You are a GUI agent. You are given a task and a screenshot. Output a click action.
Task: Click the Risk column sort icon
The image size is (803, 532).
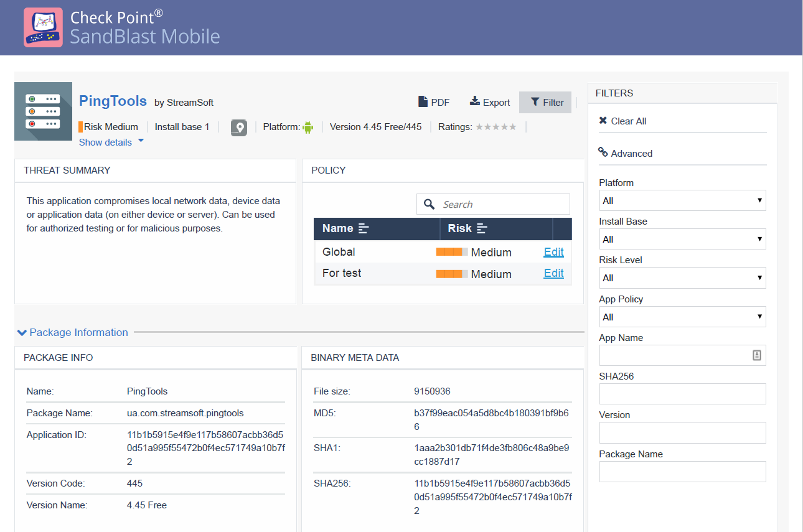482,229
